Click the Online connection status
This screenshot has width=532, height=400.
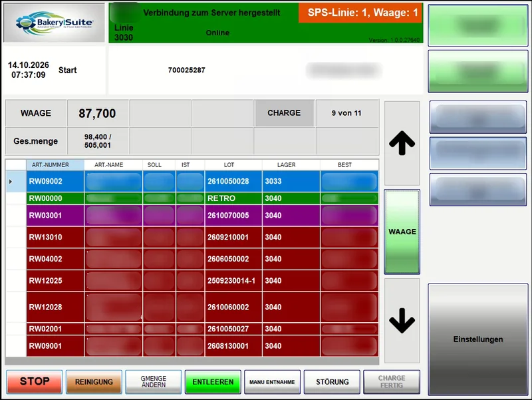point(218,33)
